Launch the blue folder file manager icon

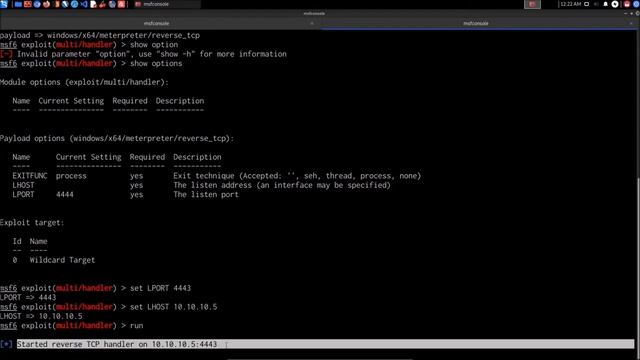click(x=18, y=4)
